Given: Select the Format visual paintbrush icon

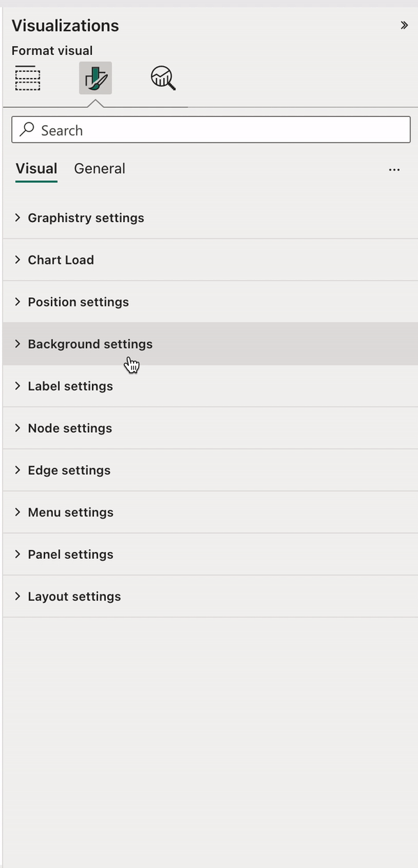Looking at the screenshot, I should [95, 78].
